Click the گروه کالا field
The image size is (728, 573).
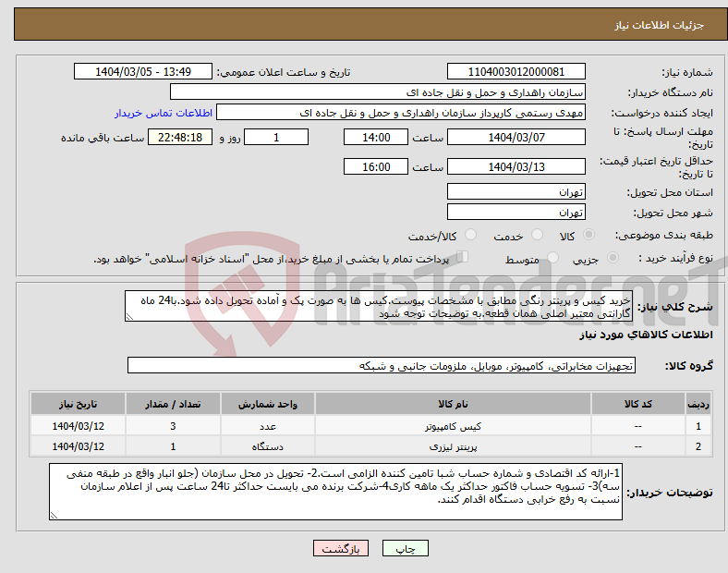point(382,365)
